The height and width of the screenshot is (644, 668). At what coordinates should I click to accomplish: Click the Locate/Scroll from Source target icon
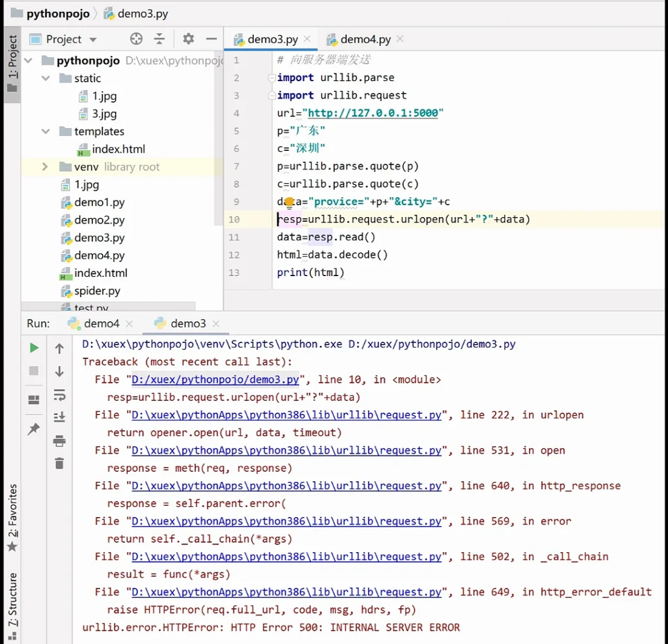click(136, 39)
